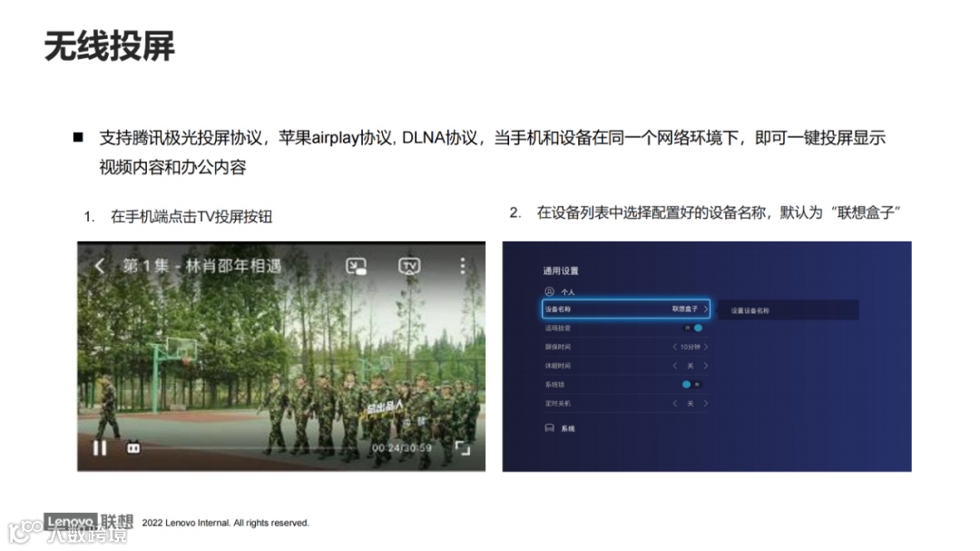Image resolution: width=980 pixels, height=551 pixels.
Task: Click left arrow of 定时关机 setting
Action: (675, 403)
